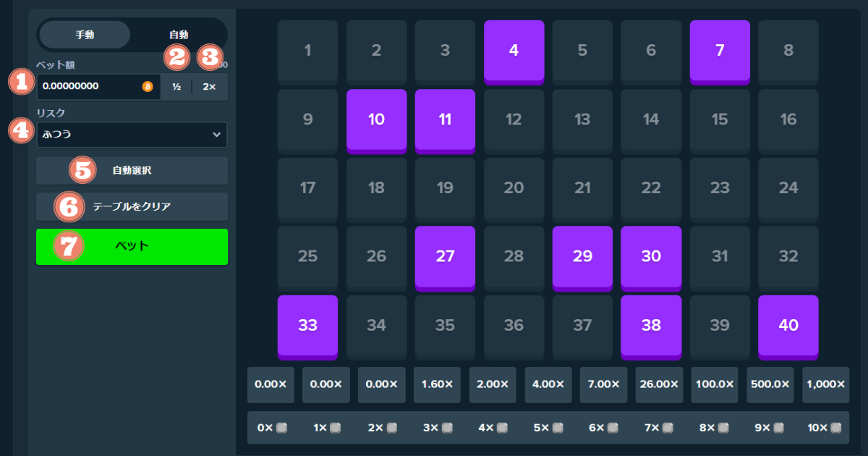The image size is (868, 456).
Task: Click the gem icon next to 7×
Action: (x=669, y=428)
